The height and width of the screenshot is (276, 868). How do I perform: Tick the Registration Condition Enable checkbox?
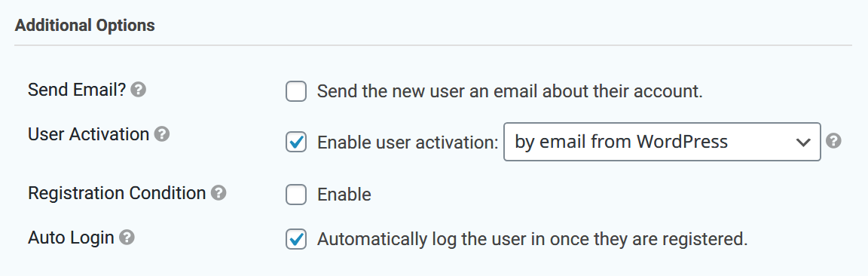pyautogui.click(x=296, y=195)
